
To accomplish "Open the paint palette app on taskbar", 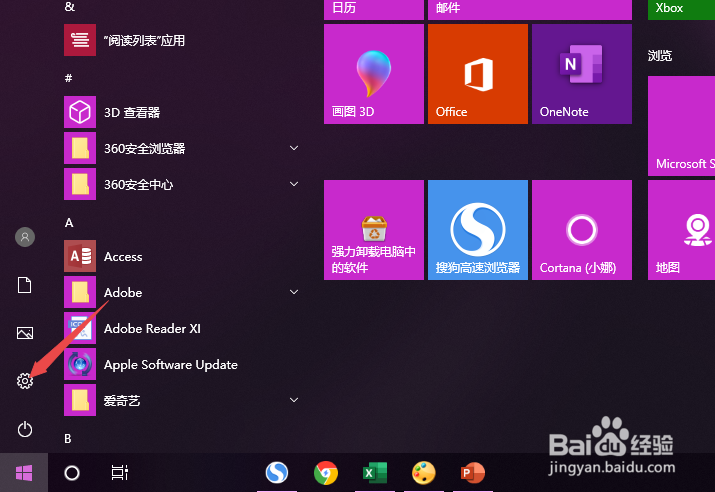I will tap(424, 472).
